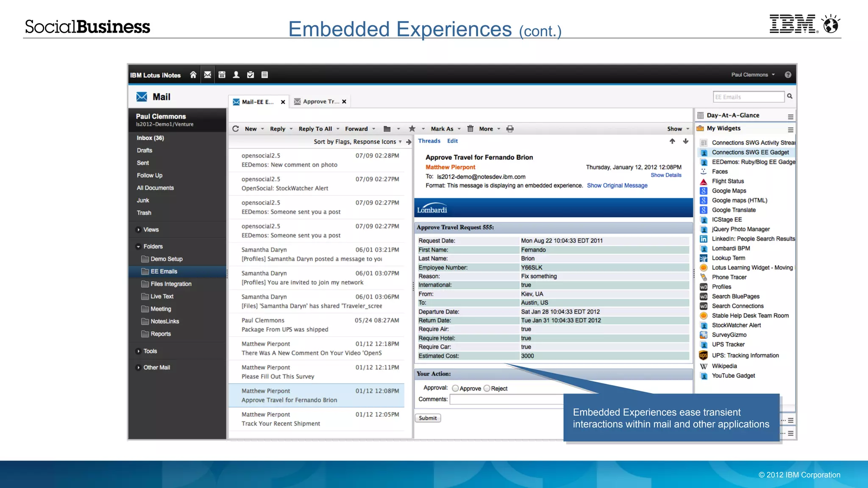Refresh the mail list

(x=236, y=129)
